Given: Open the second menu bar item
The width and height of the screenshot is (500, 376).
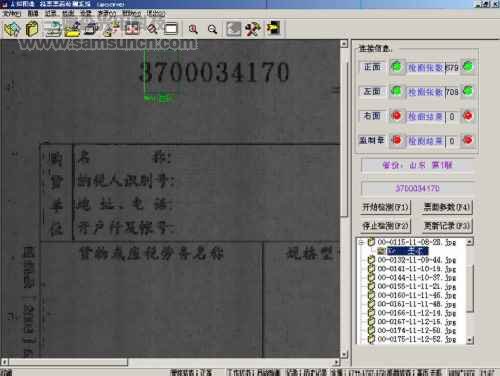Looking at the screenshot, I should pos(33,14).
